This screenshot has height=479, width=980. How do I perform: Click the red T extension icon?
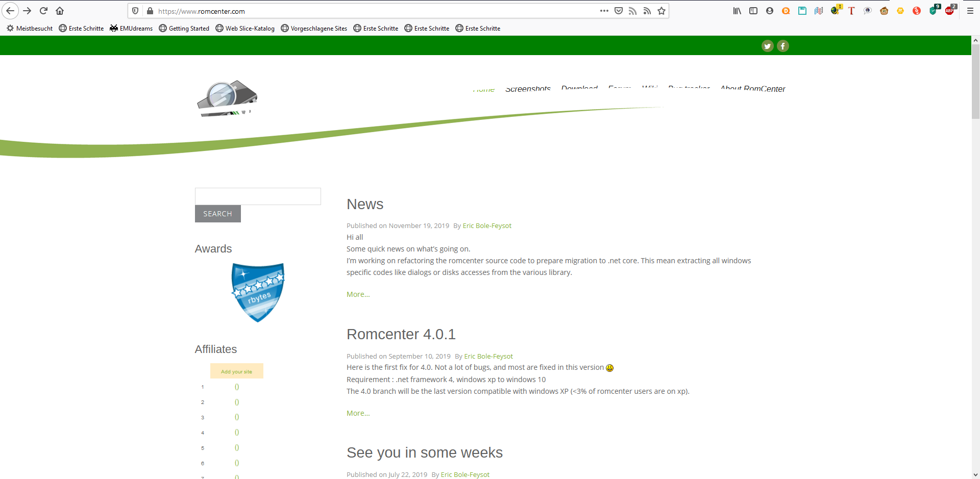(x=851, y=11)
